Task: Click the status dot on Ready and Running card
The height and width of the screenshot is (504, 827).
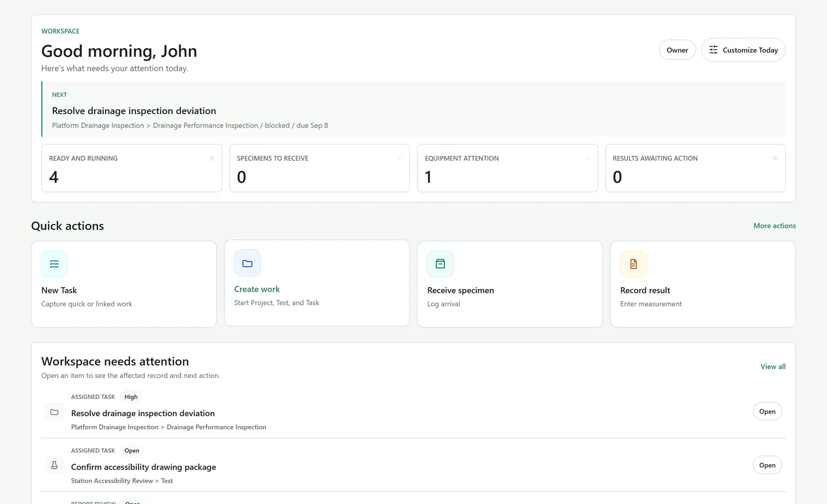Action: click(212, 158)
